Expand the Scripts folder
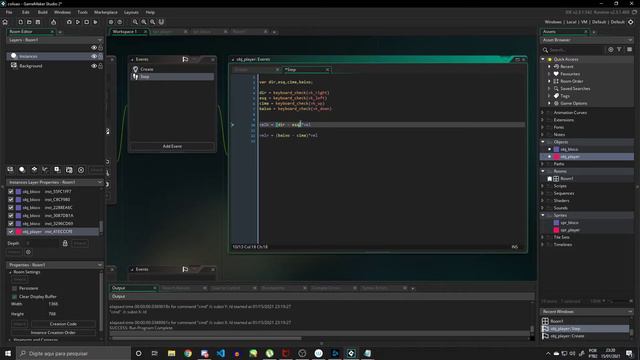640x360 pixels. coord(543,186)
